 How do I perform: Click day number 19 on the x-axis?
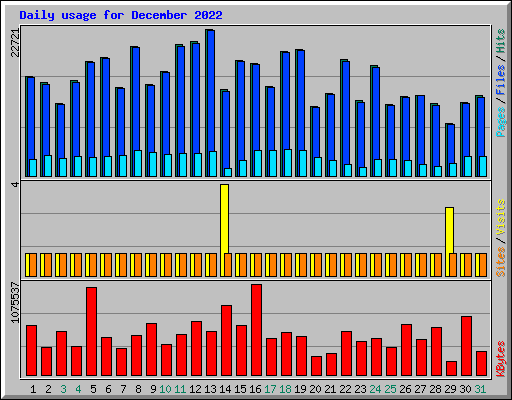coord(300,389)
